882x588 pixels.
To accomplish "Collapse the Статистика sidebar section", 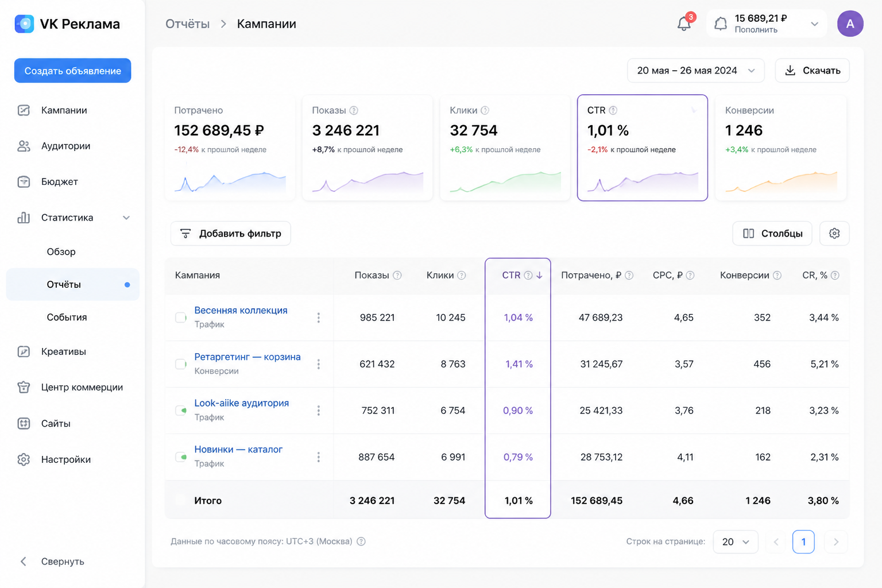I will pyautogui.click(x=126, y=218).
